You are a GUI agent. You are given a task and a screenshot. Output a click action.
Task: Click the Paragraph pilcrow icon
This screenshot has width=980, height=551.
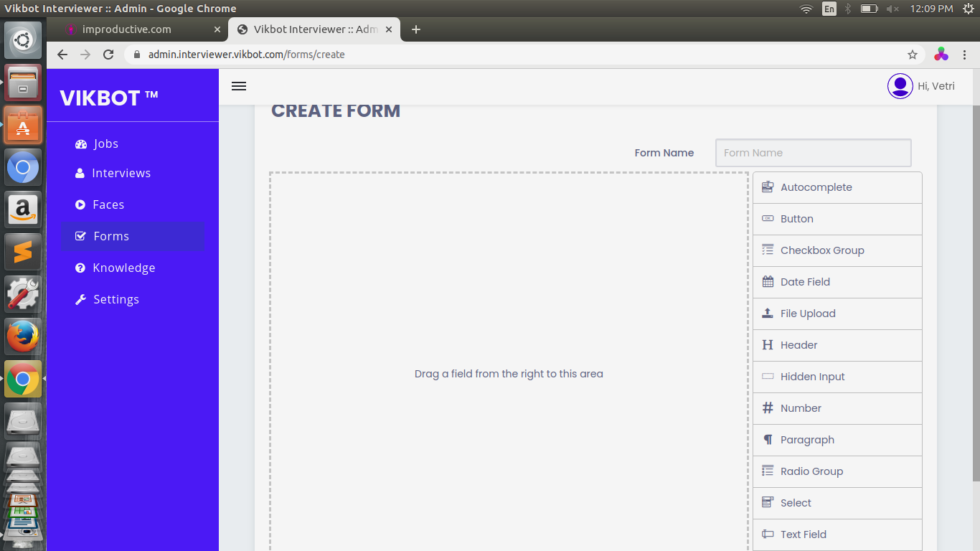click(768, 440)
